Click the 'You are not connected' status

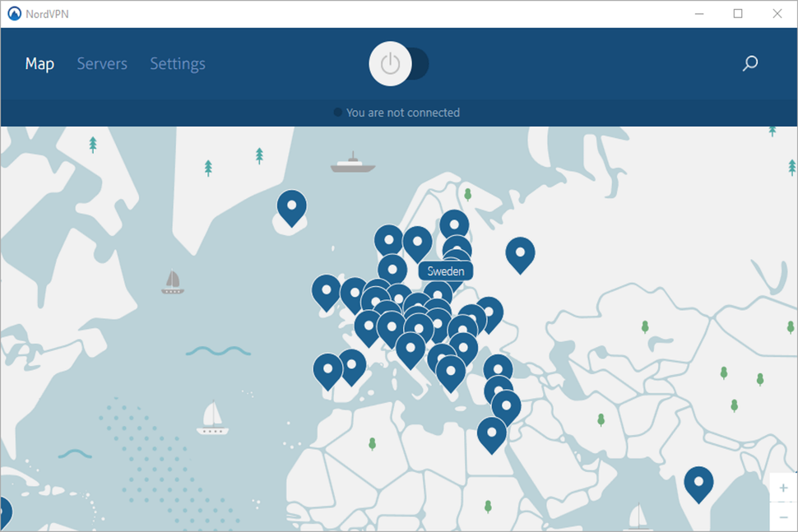[397, 113]
